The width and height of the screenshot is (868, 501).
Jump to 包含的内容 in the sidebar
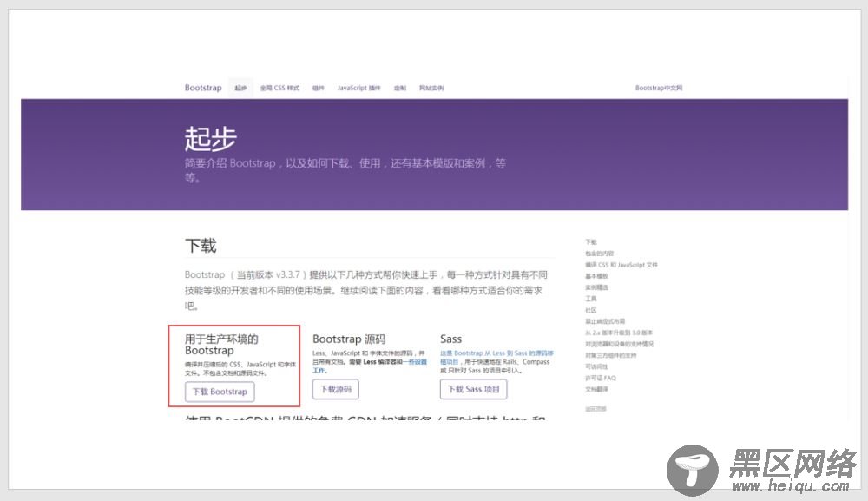pyautogui.click(x=600, y=253)
